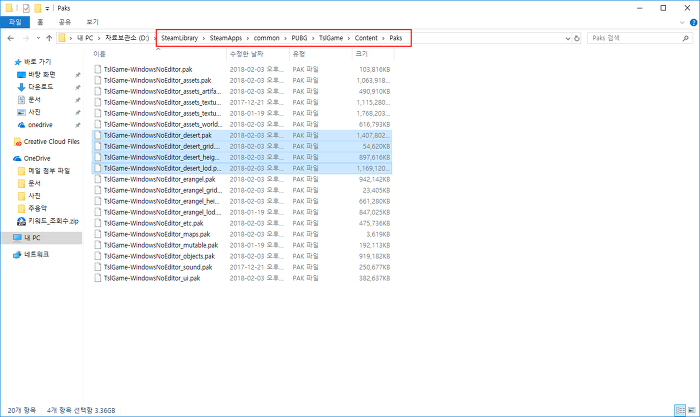
Task: Open Creative Cloud Files in sidebar
Action: point(51,142)
